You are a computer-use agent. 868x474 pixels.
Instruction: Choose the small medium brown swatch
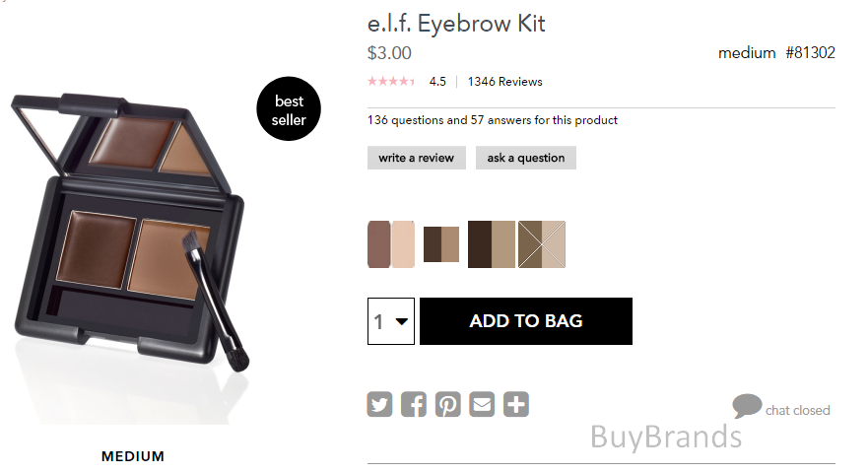[x=441, y=244]
